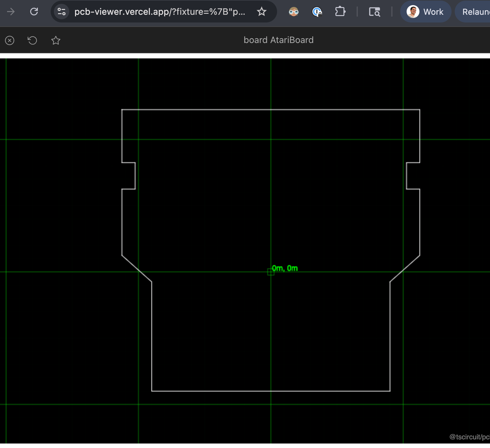
Task: Click the browser forward arrow
Action: [11, 12]
